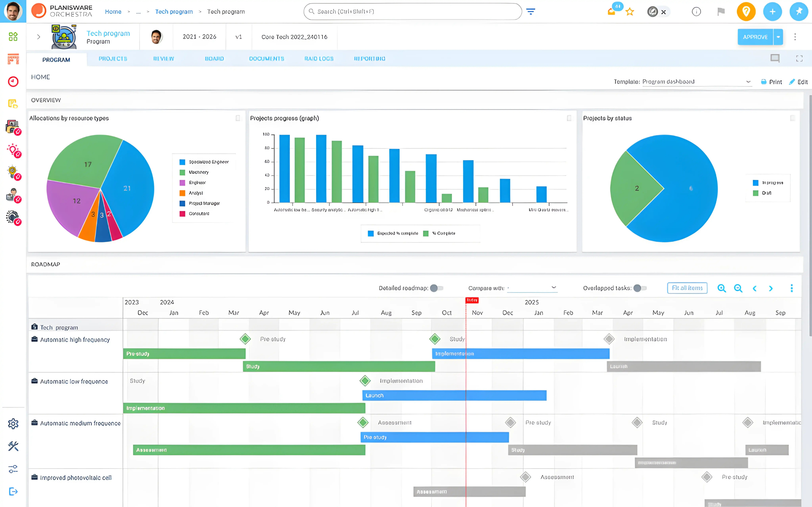
Task: Click the blue legend swatch in allocations chart
Action: (x=182, y=162)
